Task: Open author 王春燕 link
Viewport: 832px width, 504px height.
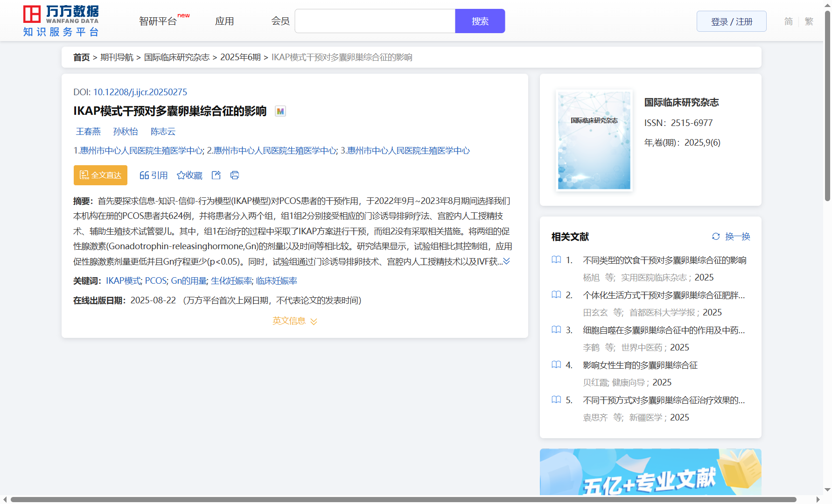Action: (88, 132)
